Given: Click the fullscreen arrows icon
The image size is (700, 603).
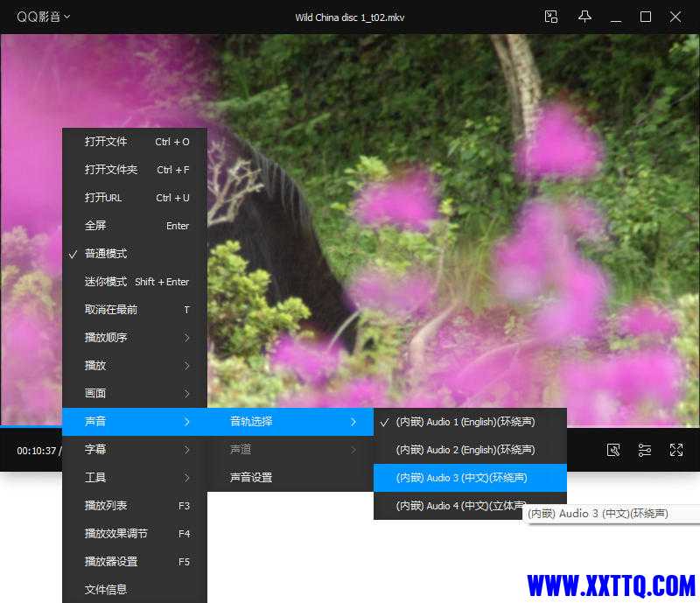Looking at the screenshot, I should point(675,450).
